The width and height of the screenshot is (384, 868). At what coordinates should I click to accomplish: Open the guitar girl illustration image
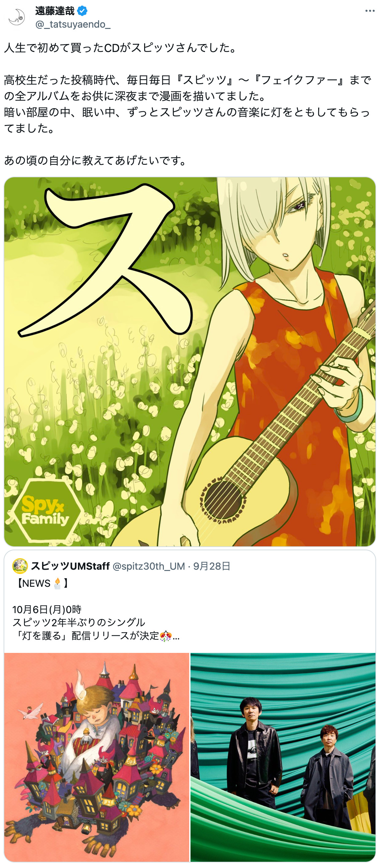(x=190, y=361)
